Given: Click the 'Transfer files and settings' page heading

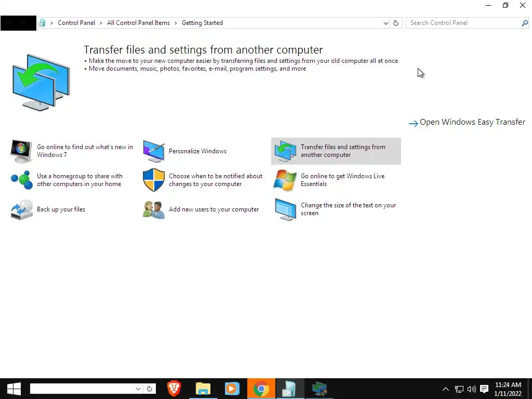Looking at the screenshot, I should point(203,49).
